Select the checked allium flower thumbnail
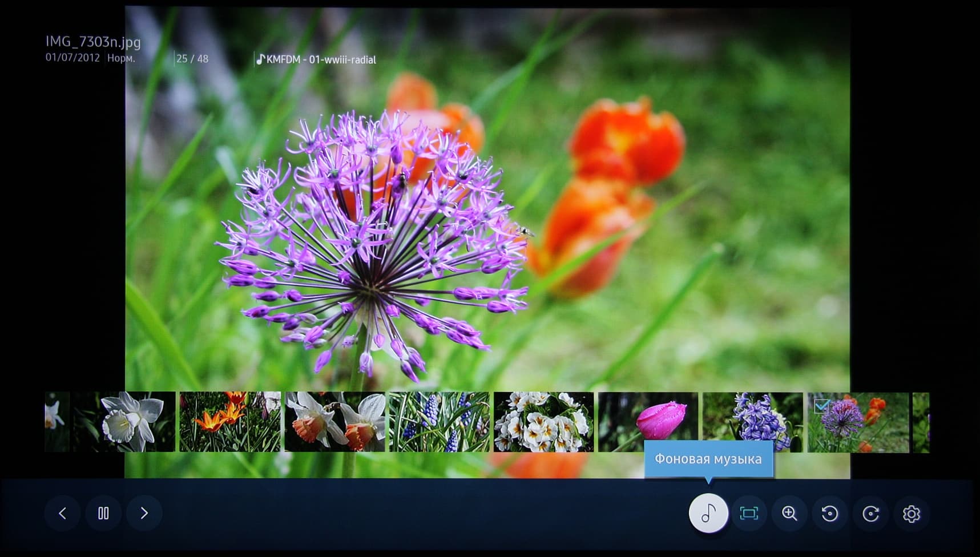The width and height of the screenshot is (980, 557). coord(858,422)
